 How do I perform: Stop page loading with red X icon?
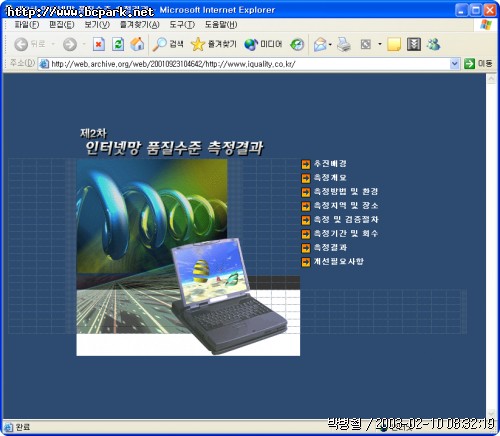click(98, 44)
